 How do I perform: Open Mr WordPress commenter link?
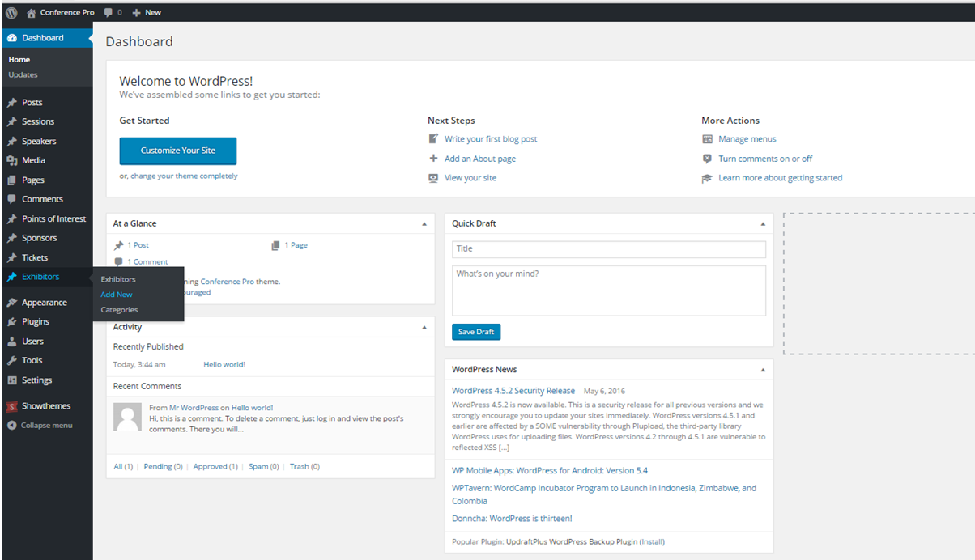[194, 408]
